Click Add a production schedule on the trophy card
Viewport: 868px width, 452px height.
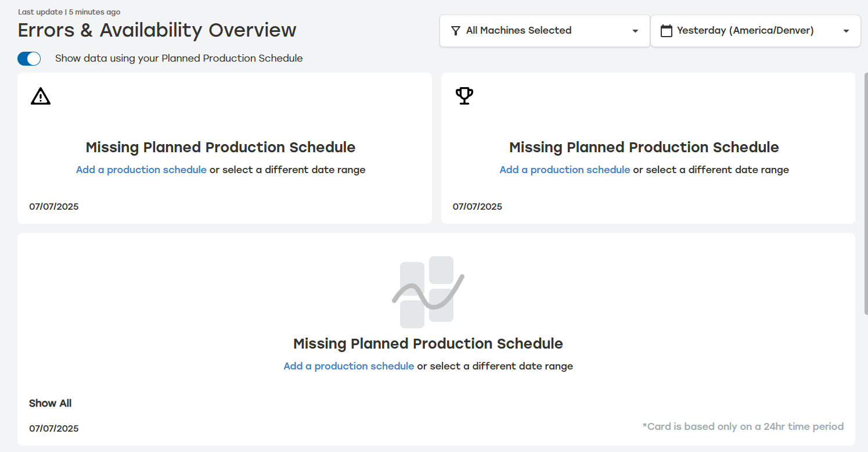click(564, 169)
